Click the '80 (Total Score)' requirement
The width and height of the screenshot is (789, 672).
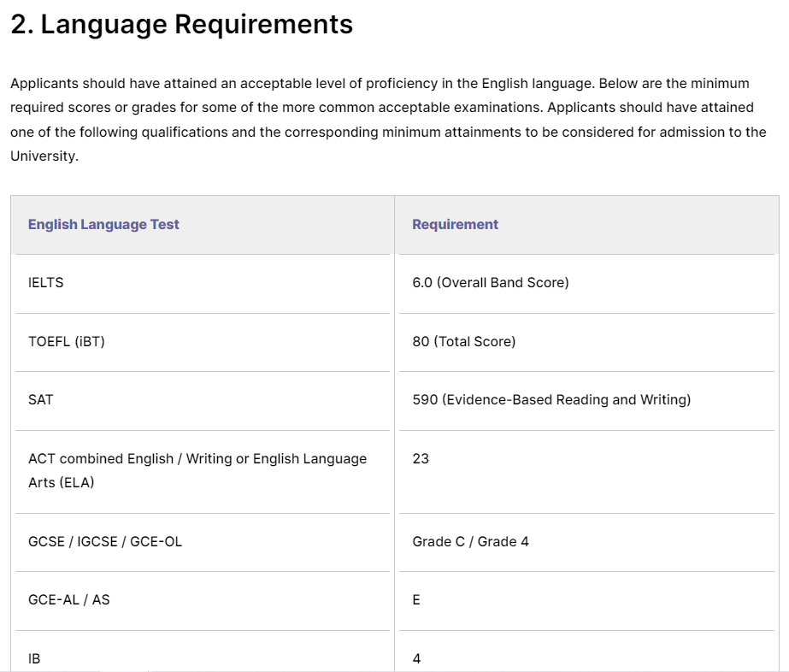pyautogui.click(x=463, y=341)
